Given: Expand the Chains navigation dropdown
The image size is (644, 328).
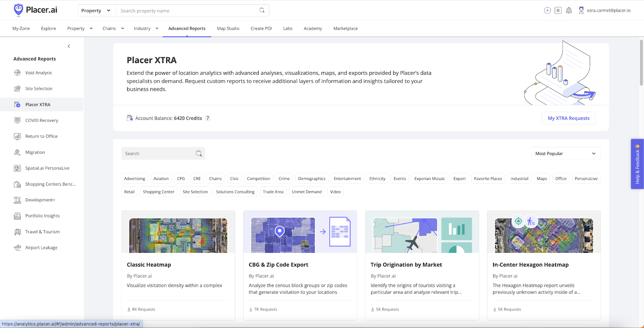Looking at the screenshot, I should [113, 29].
